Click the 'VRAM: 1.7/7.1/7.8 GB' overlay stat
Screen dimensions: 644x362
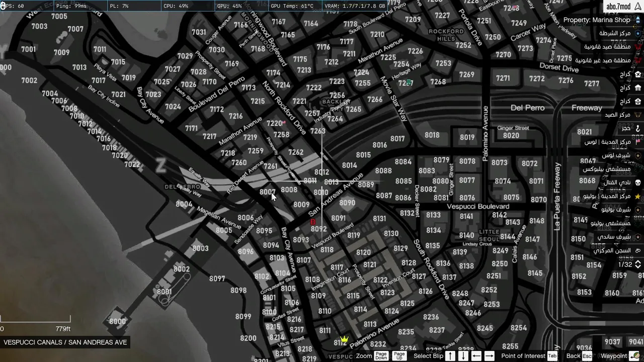pyautogui.click(x=355, y=6)
